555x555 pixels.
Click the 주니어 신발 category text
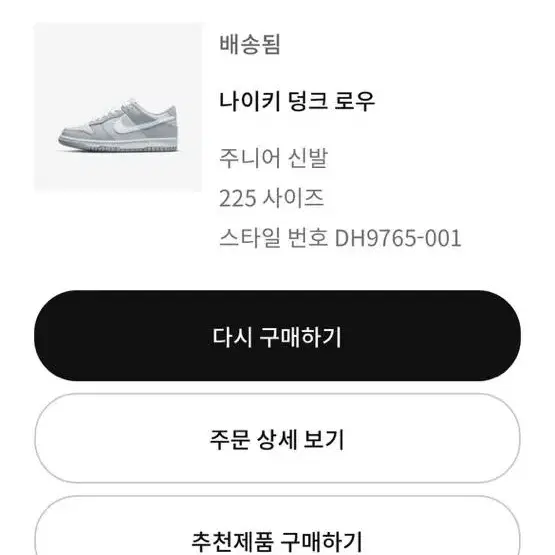274,158
